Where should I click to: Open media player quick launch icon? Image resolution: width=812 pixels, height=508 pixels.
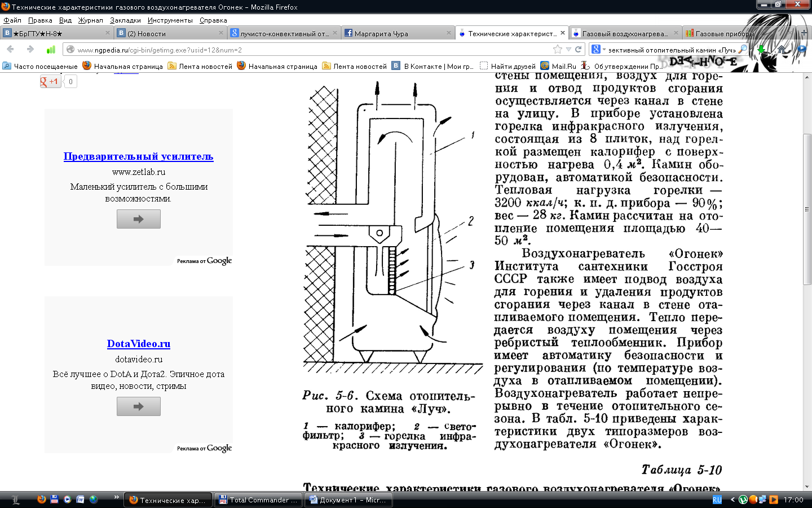click(x=68, y=500)
